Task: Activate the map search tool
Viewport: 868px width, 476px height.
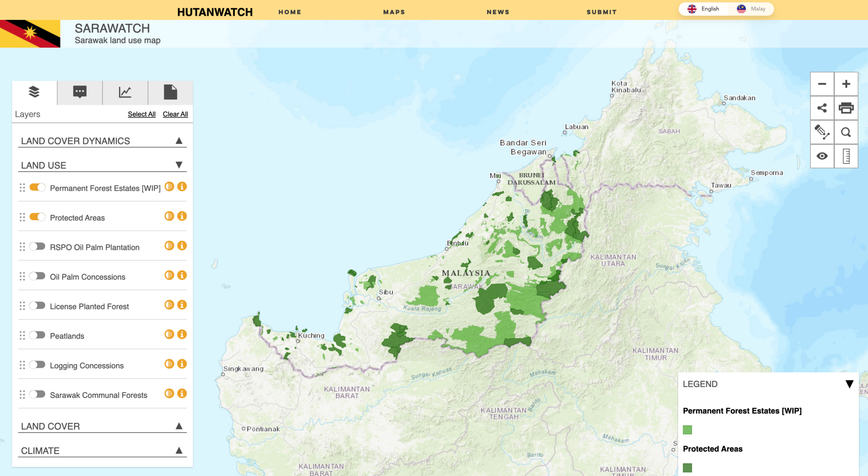Action: pos(846,132)
